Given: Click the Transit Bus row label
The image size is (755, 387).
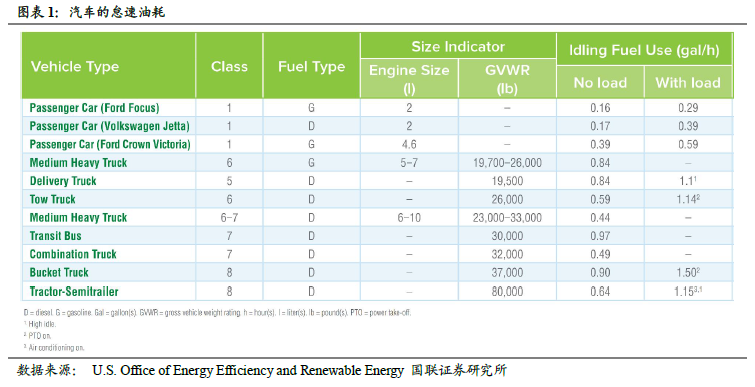Looking at the screenshot, I should (x=55, y=236).
